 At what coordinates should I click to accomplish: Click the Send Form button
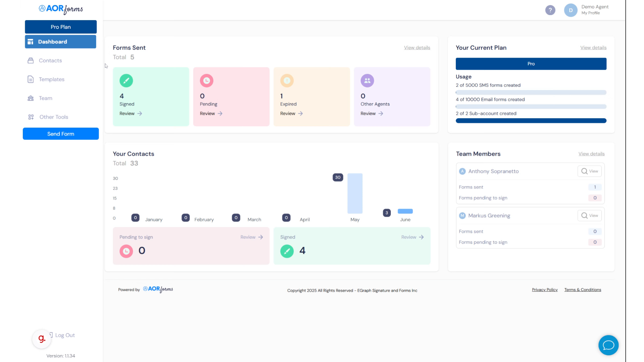(61, 134)
